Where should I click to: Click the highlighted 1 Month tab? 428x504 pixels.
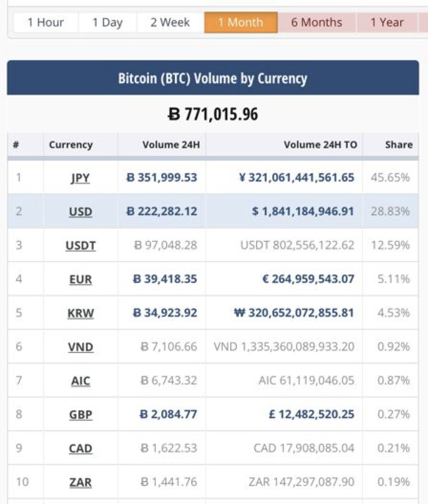pos(241,22)
